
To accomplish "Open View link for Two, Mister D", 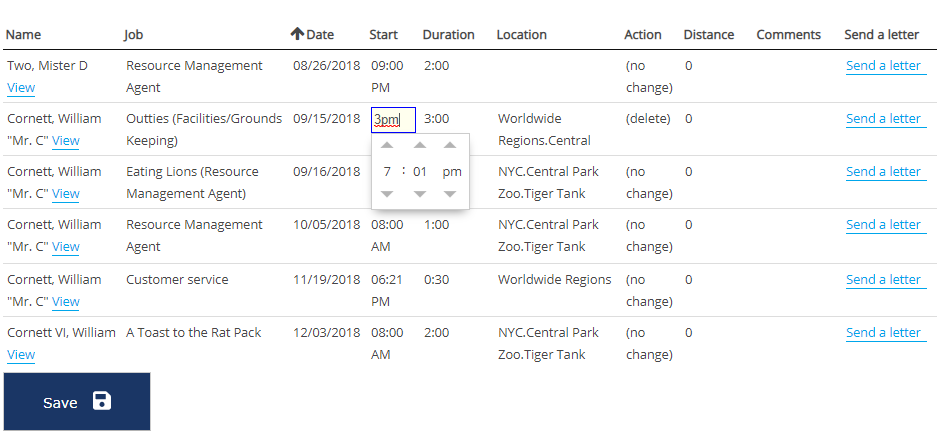I will click(x=21, y=88).
